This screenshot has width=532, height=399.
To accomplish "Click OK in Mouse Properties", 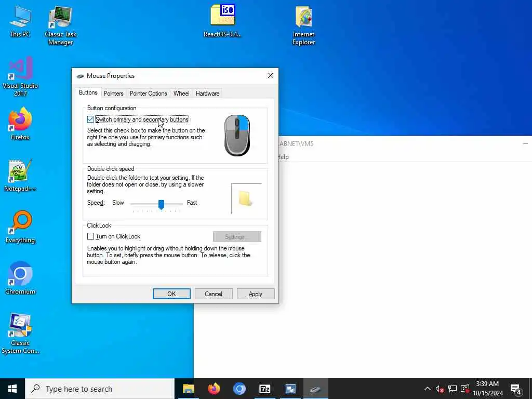I will pyautogui.click(x=171, y=294).
